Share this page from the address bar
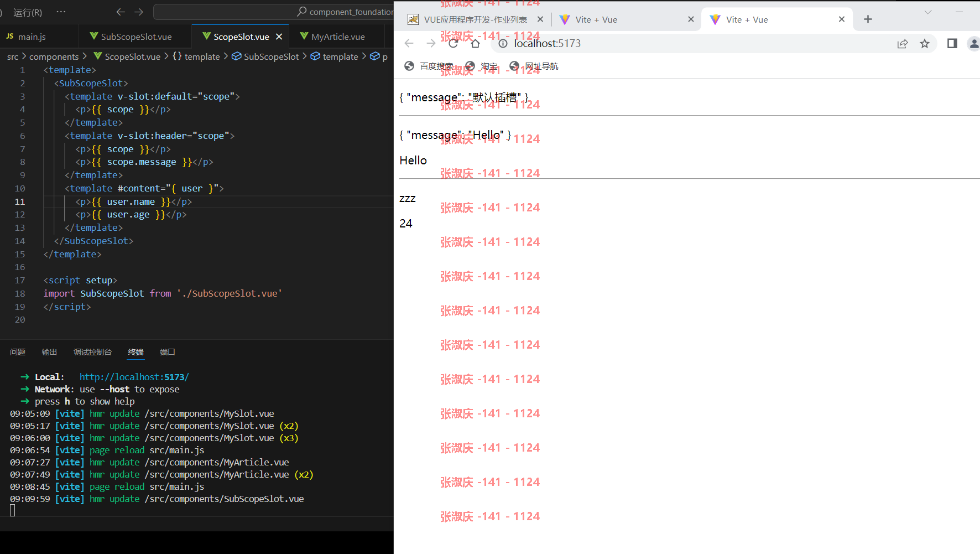The width and height of the screenshot is (980, 554). coord(903,44)
